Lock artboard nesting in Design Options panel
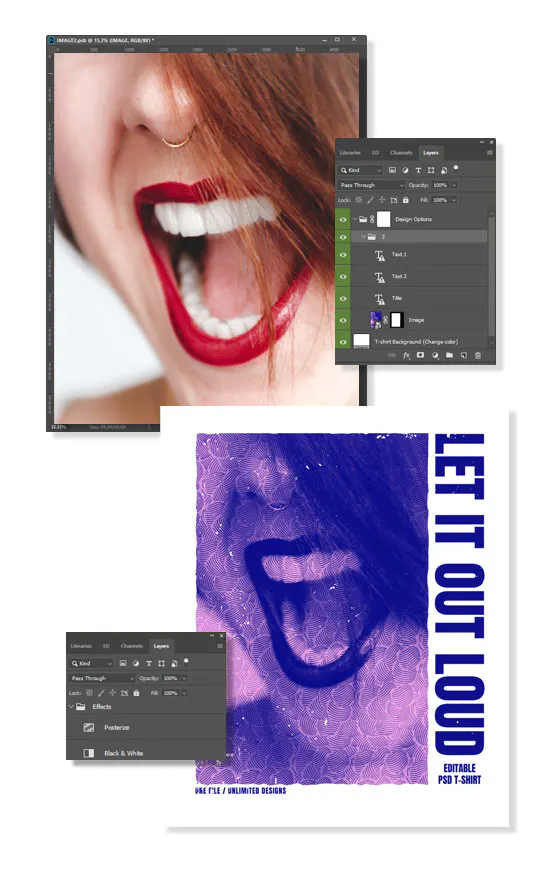 (394, 200)
